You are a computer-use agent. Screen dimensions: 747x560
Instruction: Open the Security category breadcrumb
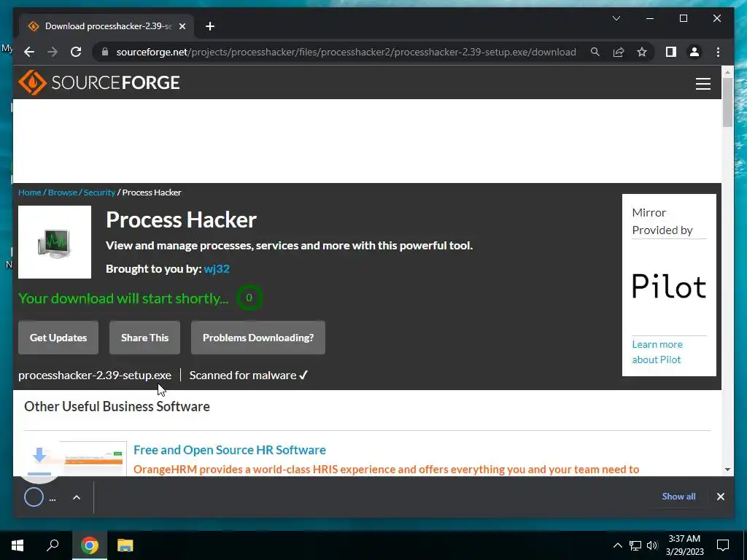[99, 192]
